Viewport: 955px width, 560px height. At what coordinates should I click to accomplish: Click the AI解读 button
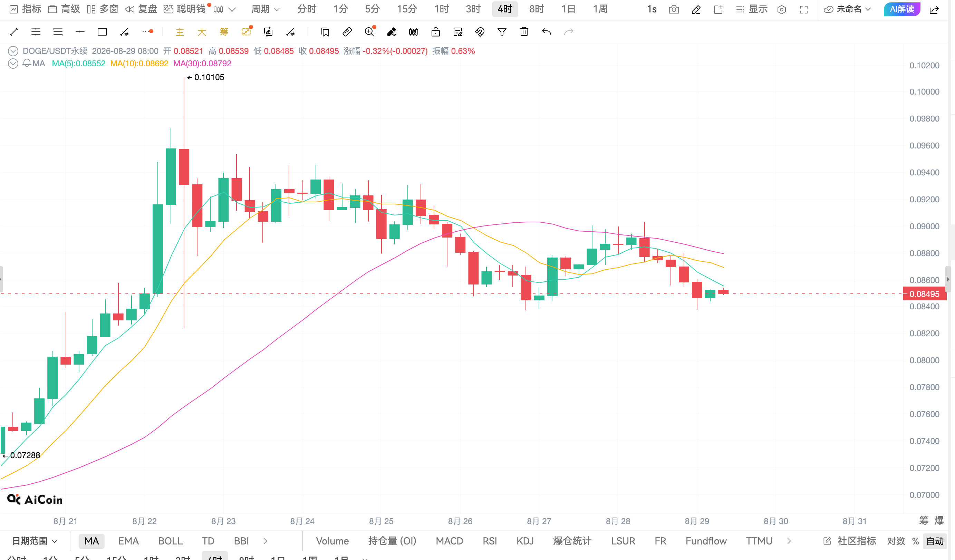tap(902, 9)
